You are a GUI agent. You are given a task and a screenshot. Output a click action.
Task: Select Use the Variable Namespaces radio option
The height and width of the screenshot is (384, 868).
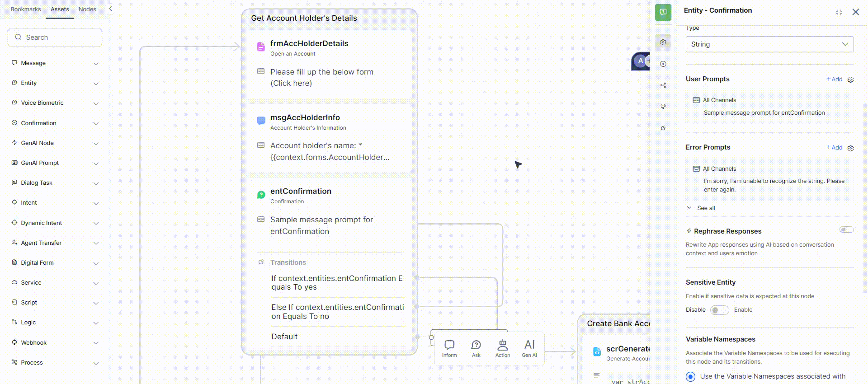coord(690,377)
